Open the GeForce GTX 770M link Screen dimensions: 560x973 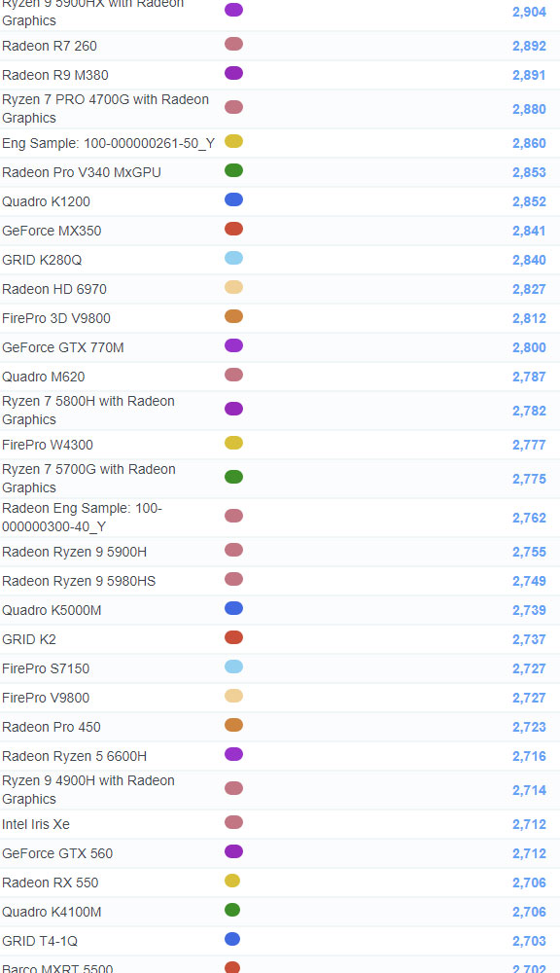coord(62,347)
